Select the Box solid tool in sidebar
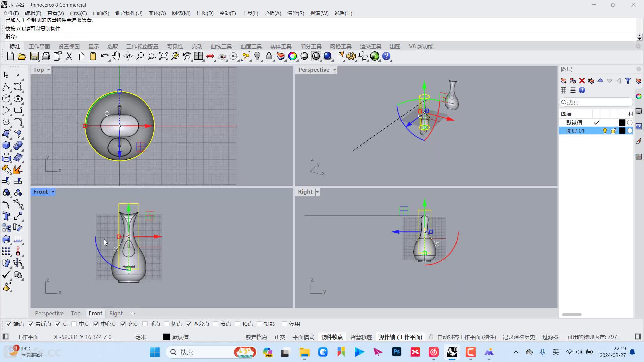 pyautogui.click(x=6, y=145)
